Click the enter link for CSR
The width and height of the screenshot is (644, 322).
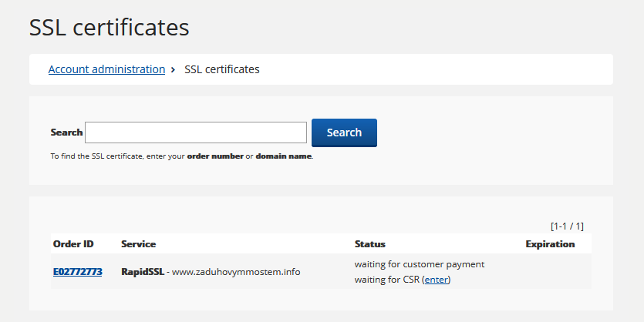436,280
